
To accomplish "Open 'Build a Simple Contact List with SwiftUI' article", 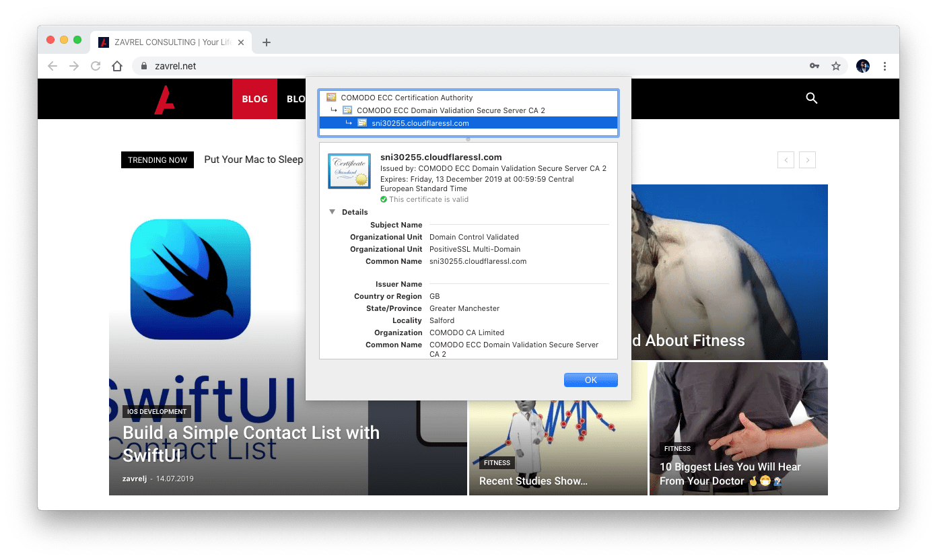I will pyautogui.click(x=251, y=444).
